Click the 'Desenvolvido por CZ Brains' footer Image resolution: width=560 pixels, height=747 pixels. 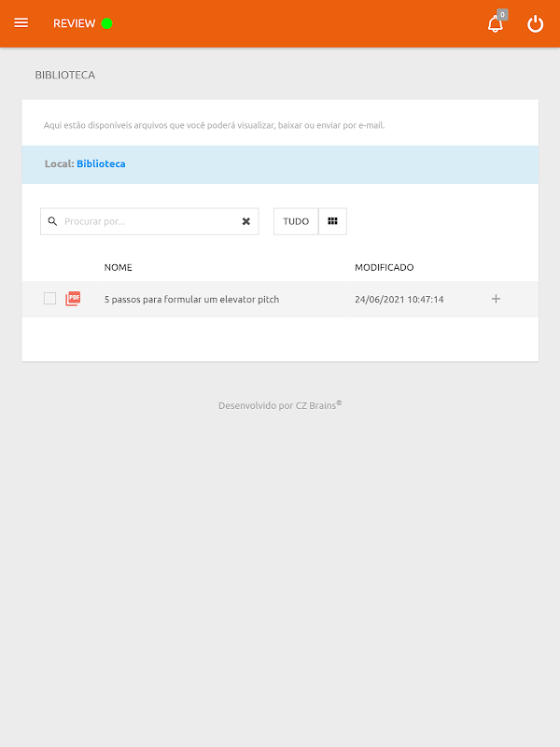280,405
